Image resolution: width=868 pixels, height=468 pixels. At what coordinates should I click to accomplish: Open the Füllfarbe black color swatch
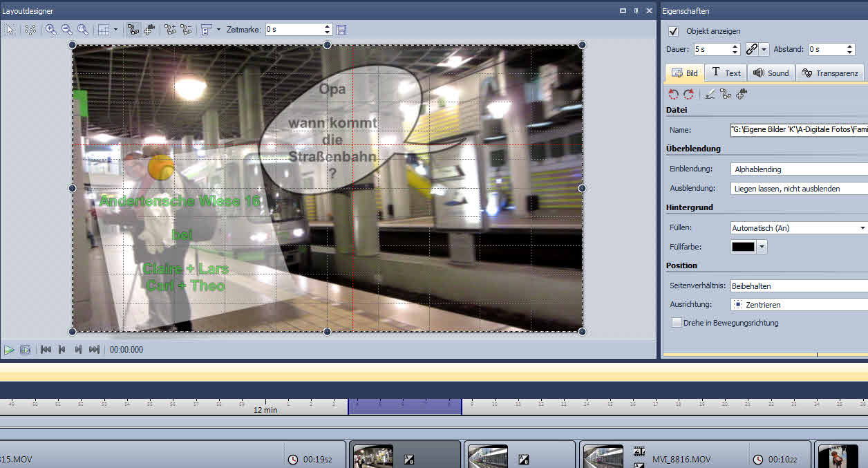744,247
